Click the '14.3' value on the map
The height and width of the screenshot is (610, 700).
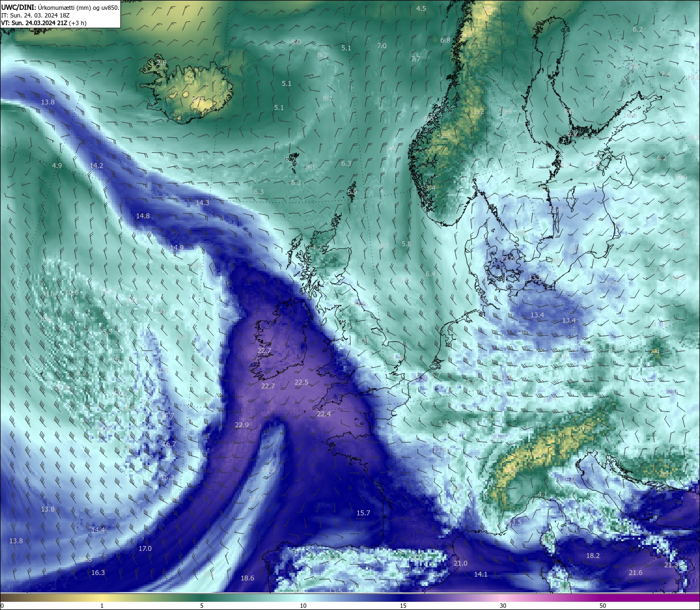(x=202, y=202)
